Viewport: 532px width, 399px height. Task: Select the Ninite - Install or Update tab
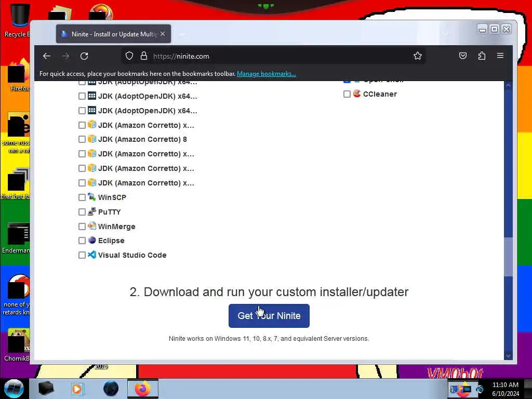113,34
